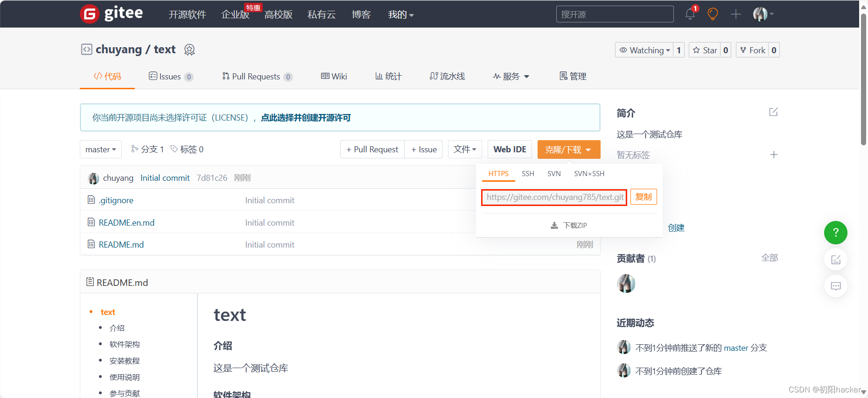Expand the 服务 menu
The width and height of the screenshot is (868, 398).
point(511,76)
